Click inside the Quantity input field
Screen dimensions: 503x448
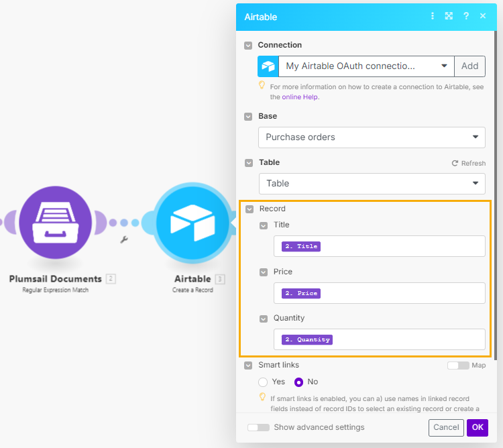point(379,339)
